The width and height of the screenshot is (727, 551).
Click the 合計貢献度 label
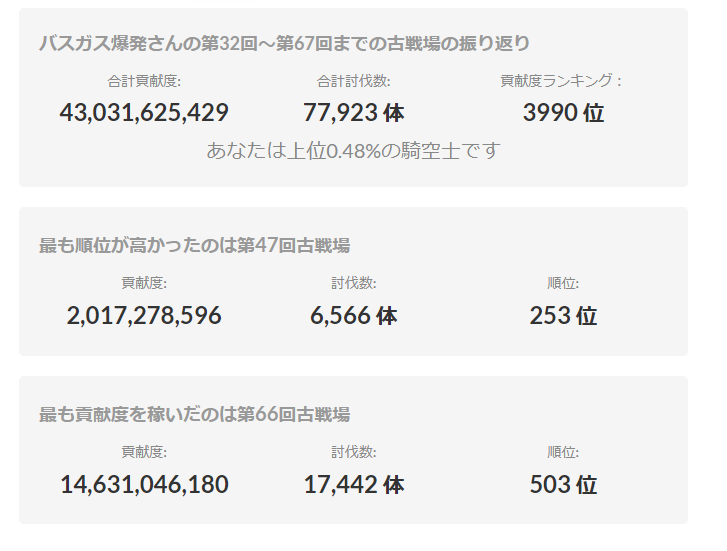[144, 81]
